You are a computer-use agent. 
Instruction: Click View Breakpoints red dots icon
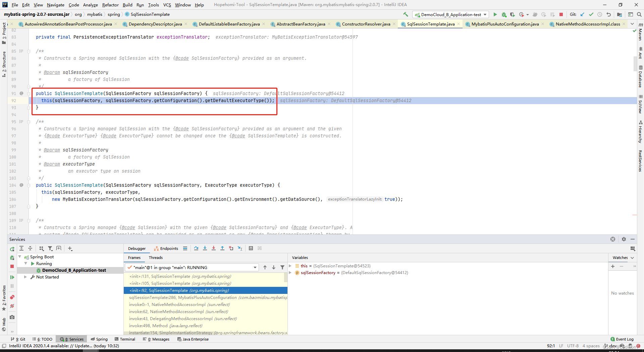[12, 297]
